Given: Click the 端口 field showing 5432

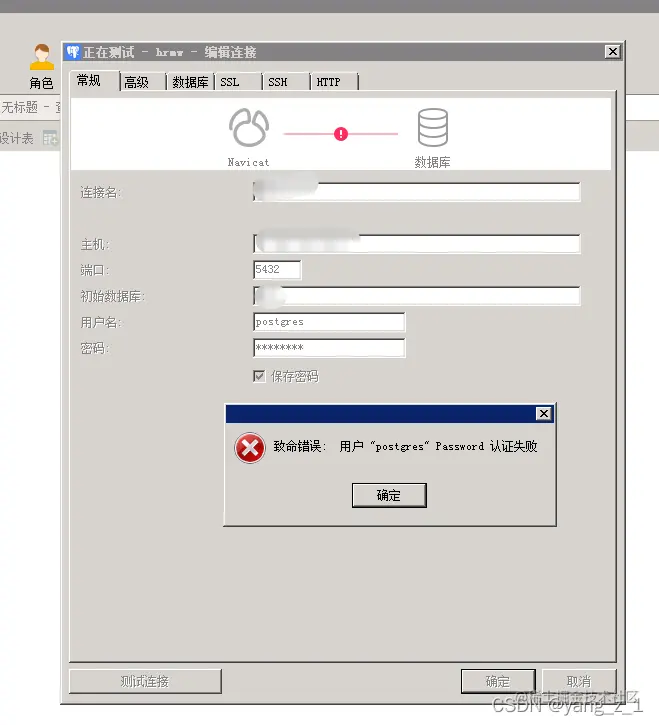Looking at the screenshot, I should click(x=277, y=270).
